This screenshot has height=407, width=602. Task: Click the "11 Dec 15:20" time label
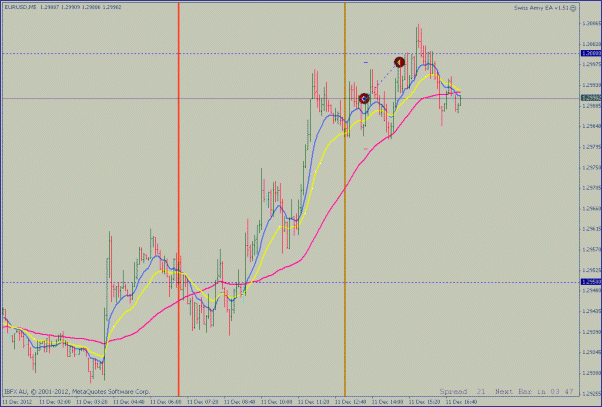[424, 402]
